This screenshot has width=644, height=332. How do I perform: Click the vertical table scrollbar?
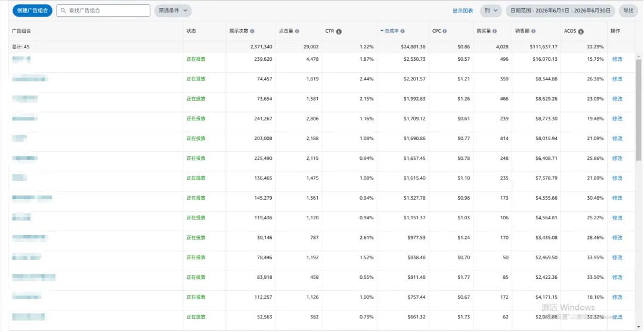pyautogui.click(x=639, y=110)
